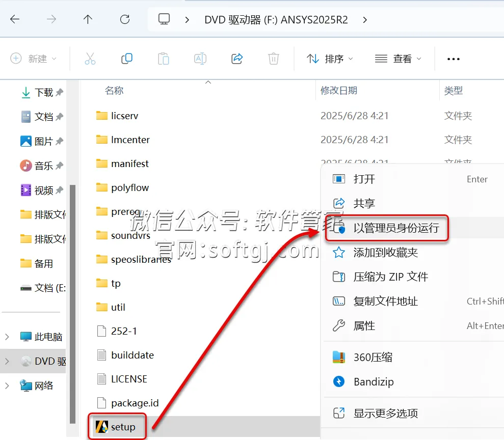Click the This PC monitor icon in address bar
The image size is (504, 440).
click(x=164, y=19)
